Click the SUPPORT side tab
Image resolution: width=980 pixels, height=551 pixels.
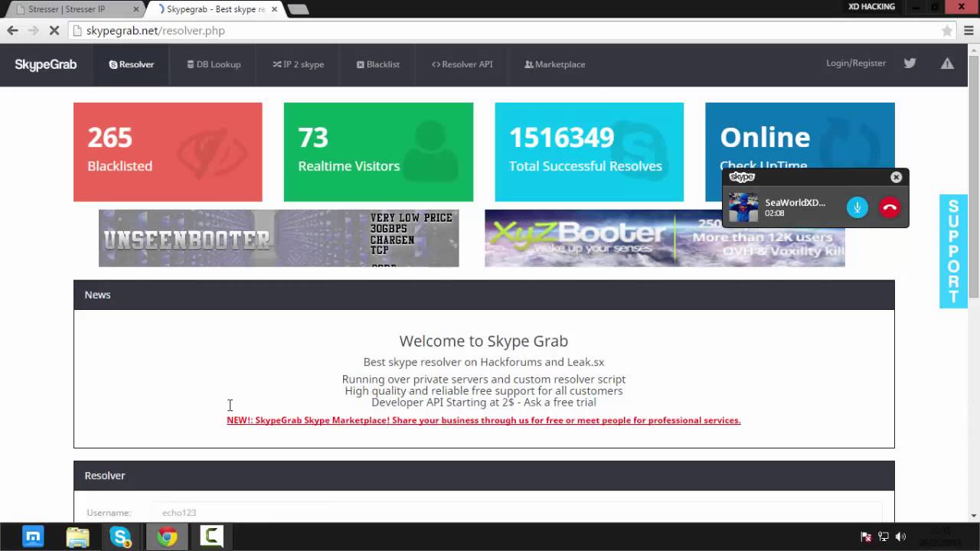click(953, 252)
